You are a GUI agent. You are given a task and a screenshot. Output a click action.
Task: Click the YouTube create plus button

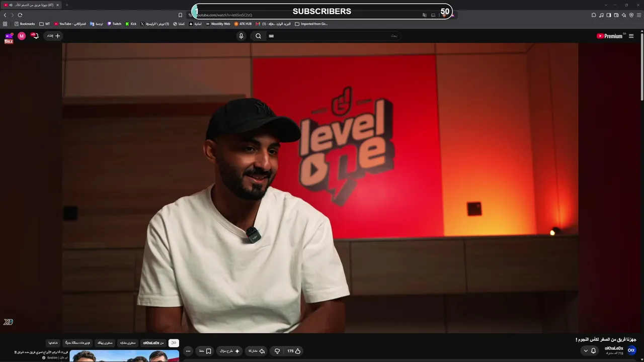[54, 36]
